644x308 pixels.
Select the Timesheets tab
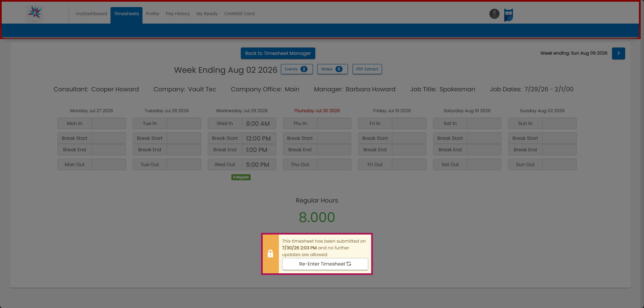click(x=126, y=15)
